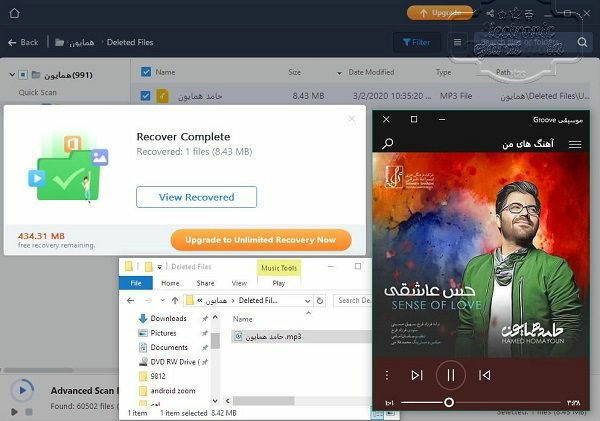600x421 pixels.
Task: Expand the Explorer address bar dropdown
Action: pyautogui.click(x=307, y=301)
